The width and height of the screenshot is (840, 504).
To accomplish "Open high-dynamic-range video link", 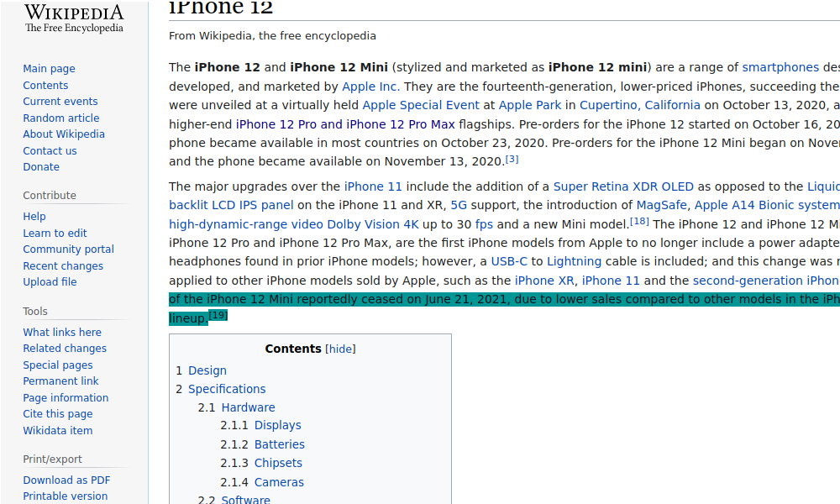I will coord(246,224).
